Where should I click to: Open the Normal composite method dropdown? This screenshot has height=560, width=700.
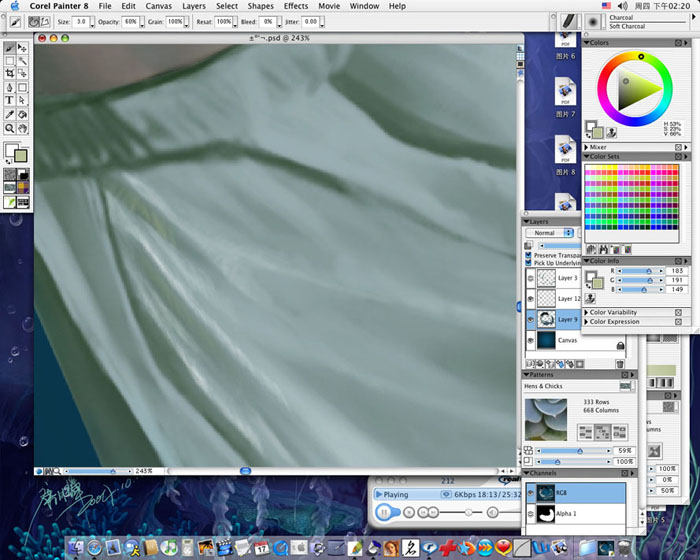550,233
